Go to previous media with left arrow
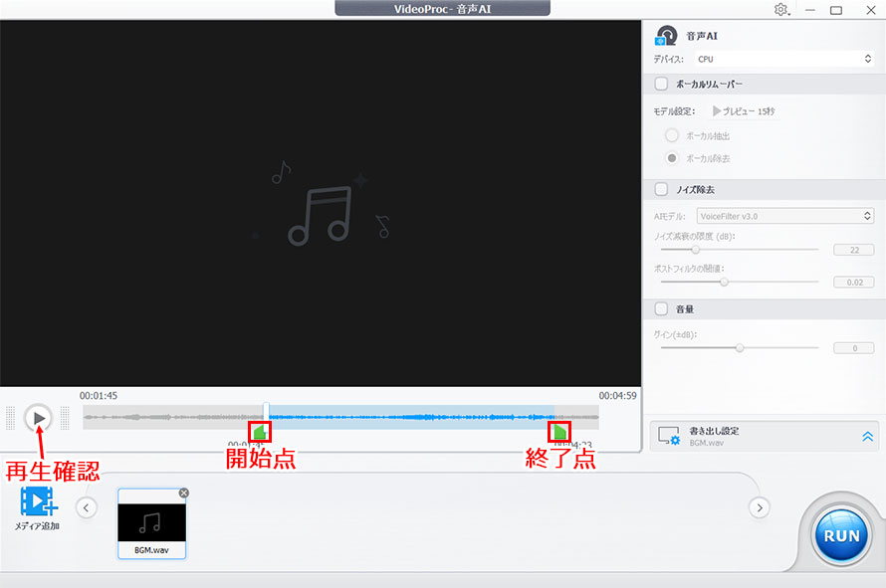The width and height of the screenshot is (886, 588). pyautogui.click(x=86, y=507)
